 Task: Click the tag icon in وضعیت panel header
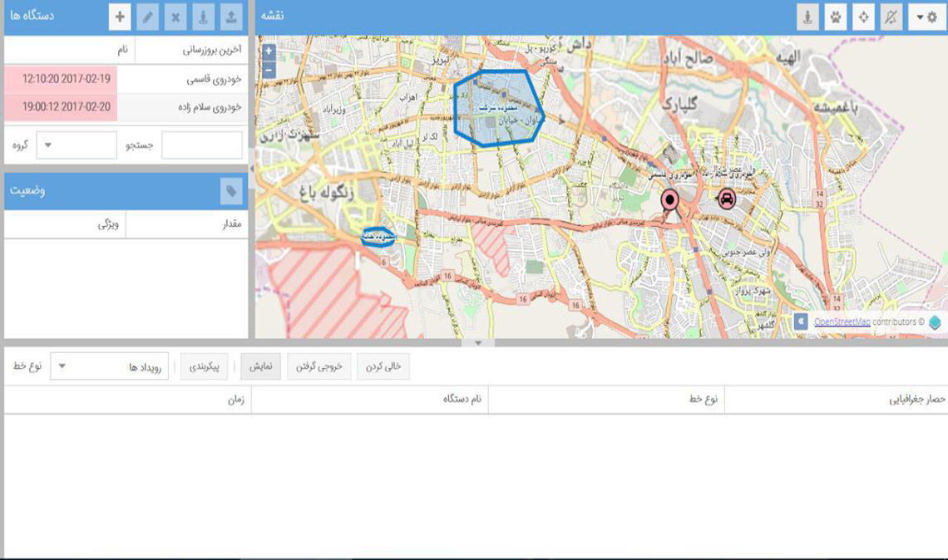point(231,191)
